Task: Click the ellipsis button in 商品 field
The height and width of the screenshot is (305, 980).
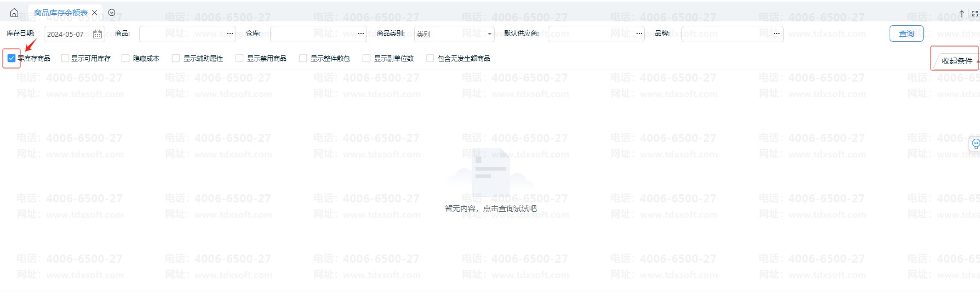Action: point(230,34)
